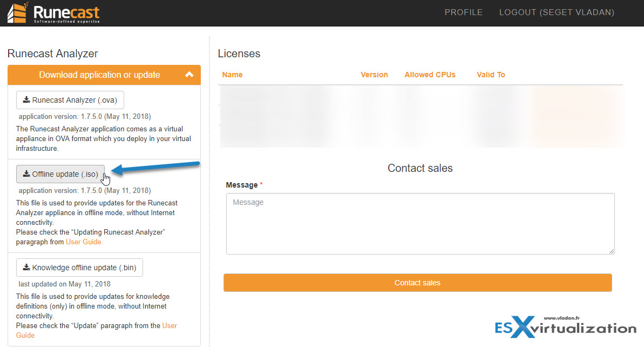Click the Runecast logo in the header
Viewport: 644px width, 347px height.
(54, 13)
